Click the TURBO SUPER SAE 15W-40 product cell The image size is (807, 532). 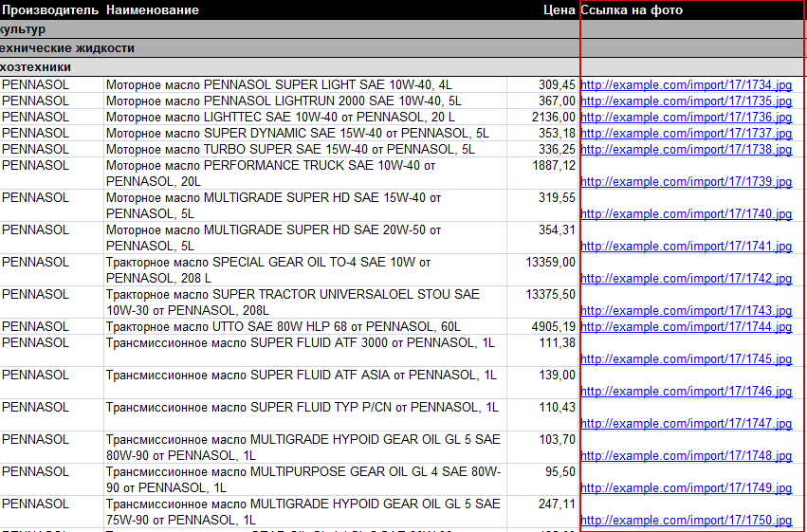290,150
